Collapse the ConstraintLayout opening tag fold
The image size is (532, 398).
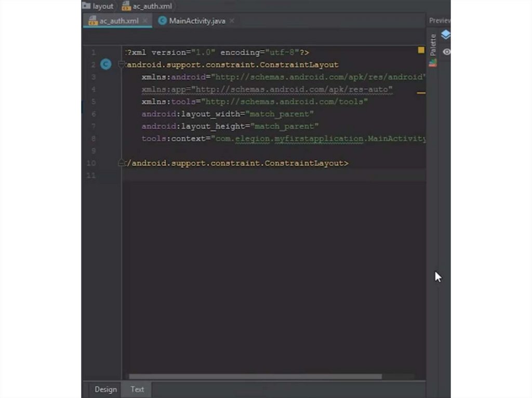coord(121,64)
